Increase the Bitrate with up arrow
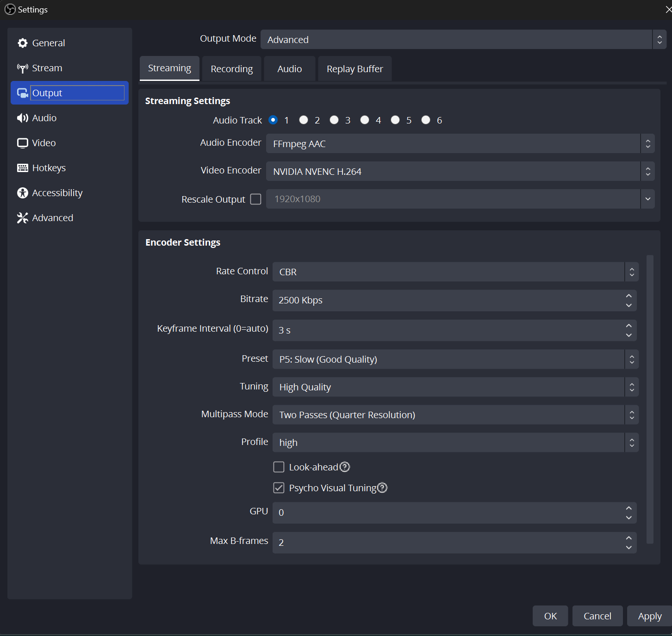Image resolution: width=672 pixels, height=636 pixels. tap(628, 296)
